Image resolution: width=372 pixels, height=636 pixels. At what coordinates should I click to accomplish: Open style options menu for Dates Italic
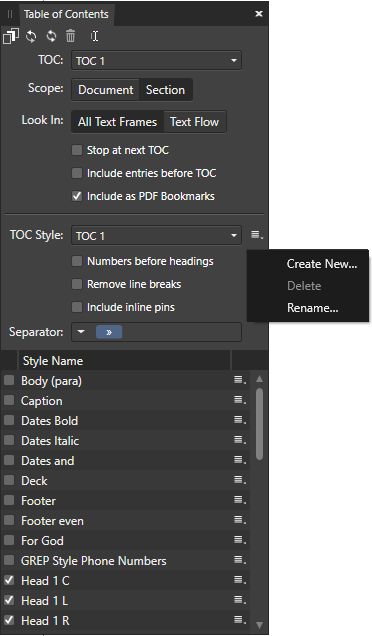click(240, 440)
